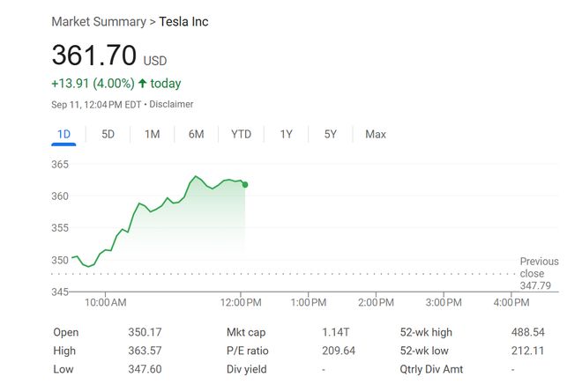
Task: Select the 1D time range tab
Action: 63,134
